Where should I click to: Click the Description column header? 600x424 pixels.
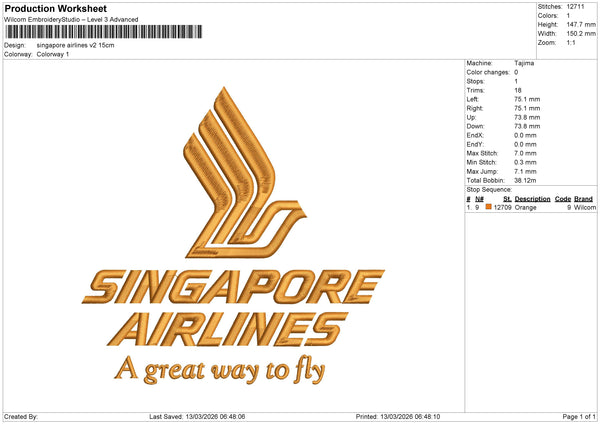click(532, 199)
